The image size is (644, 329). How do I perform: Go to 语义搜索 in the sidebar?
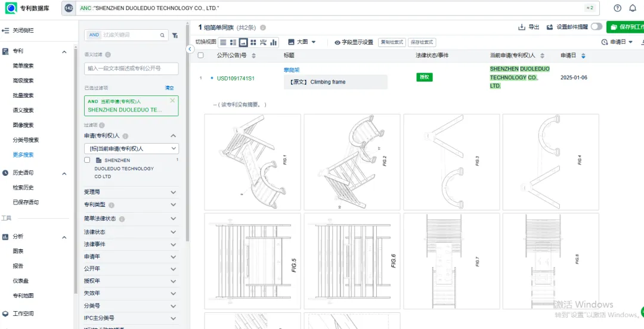click(x=23, y=110)
